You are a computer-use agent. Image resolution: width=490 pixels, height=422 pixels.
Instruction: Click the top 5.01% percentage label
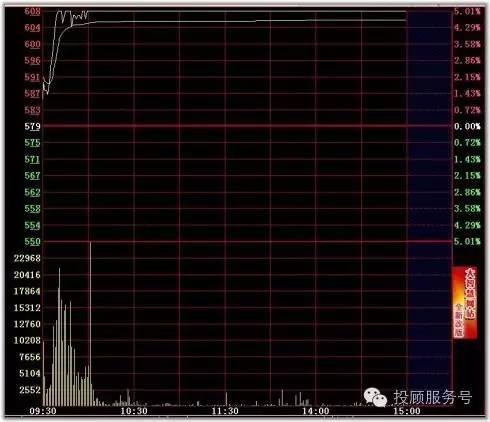pos(467,11)
